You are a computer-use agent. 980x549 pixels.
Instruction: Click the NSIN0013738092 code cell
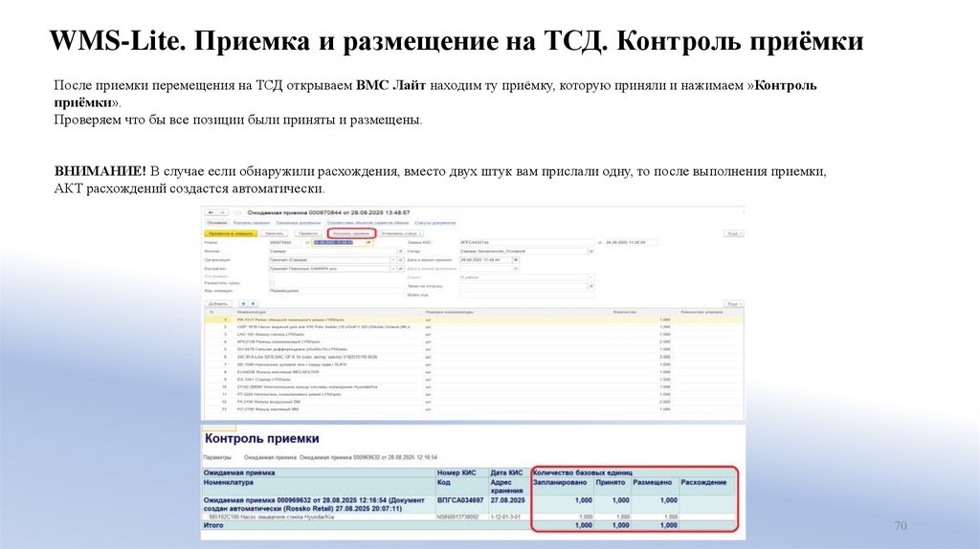click(458, 516)
